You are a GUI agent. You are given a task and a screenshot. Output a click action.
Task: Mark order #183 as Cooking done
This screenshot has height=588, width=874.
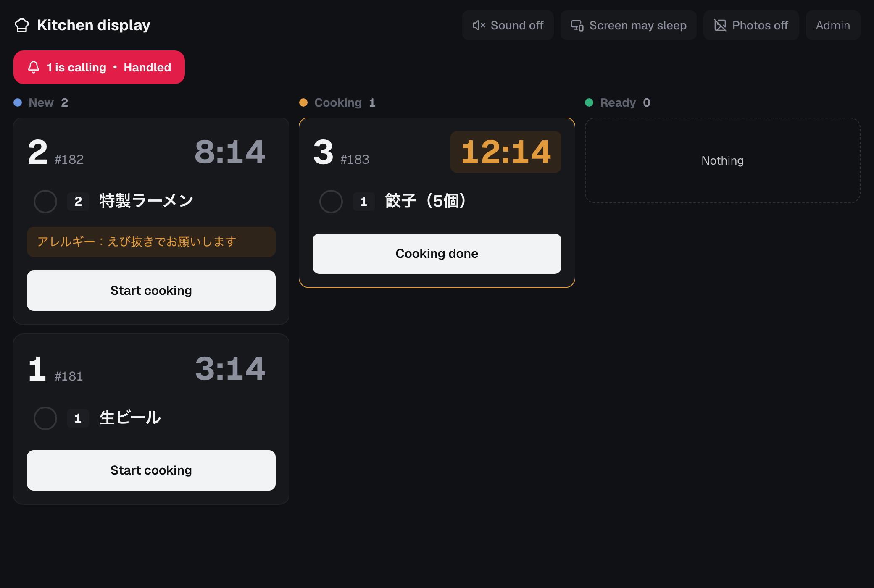[x=437, y=254]
